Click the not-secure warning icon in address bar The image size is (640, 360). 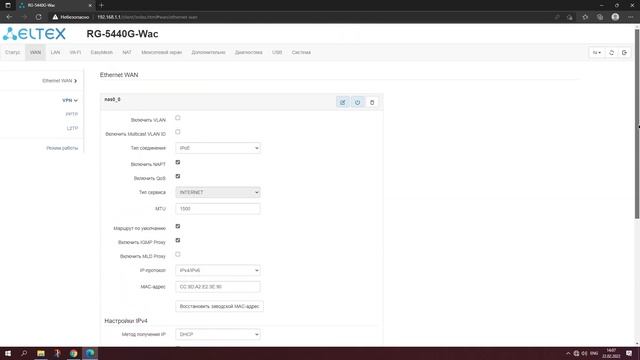[55, 17]
